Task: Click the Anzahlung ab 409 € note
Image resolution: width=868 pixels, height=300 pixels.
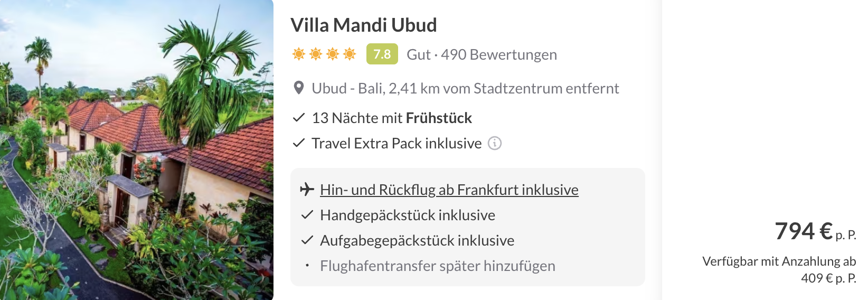Action: click(x=779, y=269)
